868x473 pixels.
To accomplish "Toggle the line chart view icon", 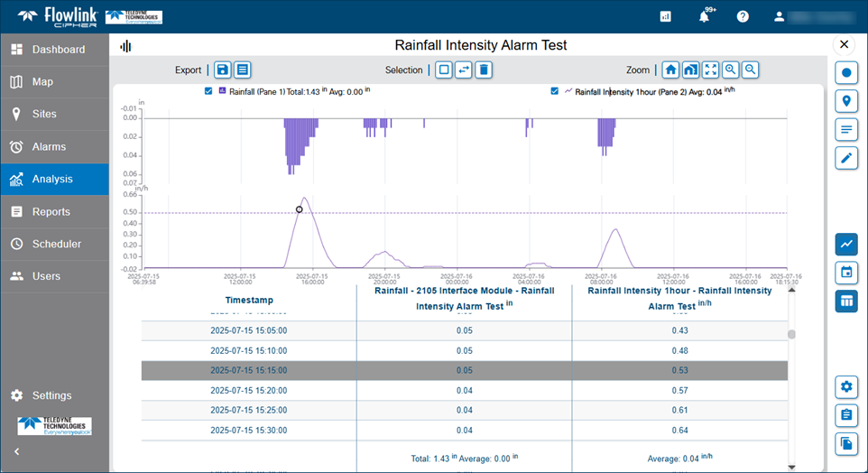I will pyautogui.click(x=846, y=243).
